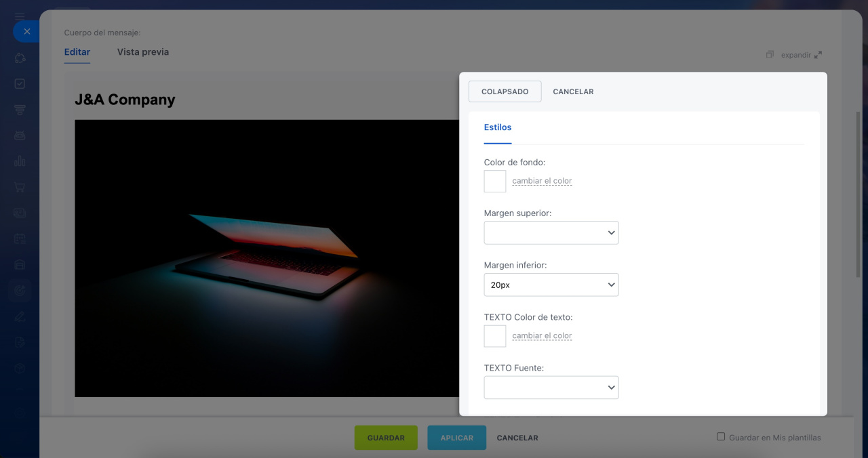Click the green GUARDAR button
The height and width of the screenshot is (458, 868).
coord(387,438)
